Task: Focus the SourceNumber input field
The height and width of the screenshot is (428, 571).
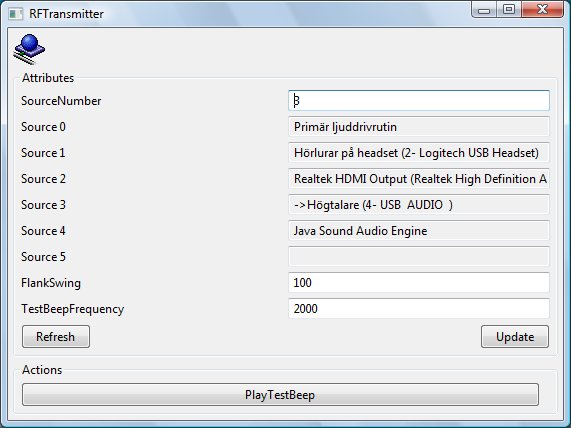Action: coord(419,101)
